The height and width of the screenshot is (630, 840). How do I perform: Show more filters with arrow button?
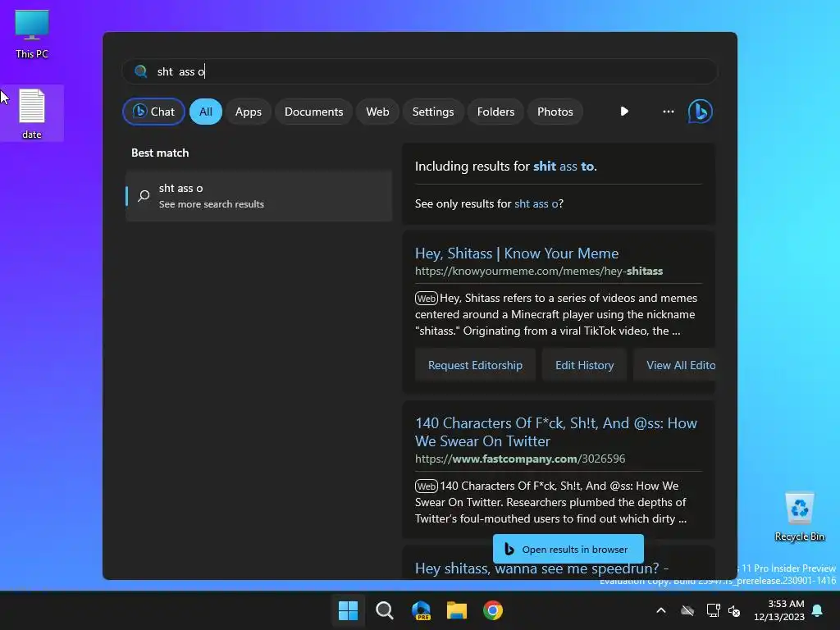(624, 112)
